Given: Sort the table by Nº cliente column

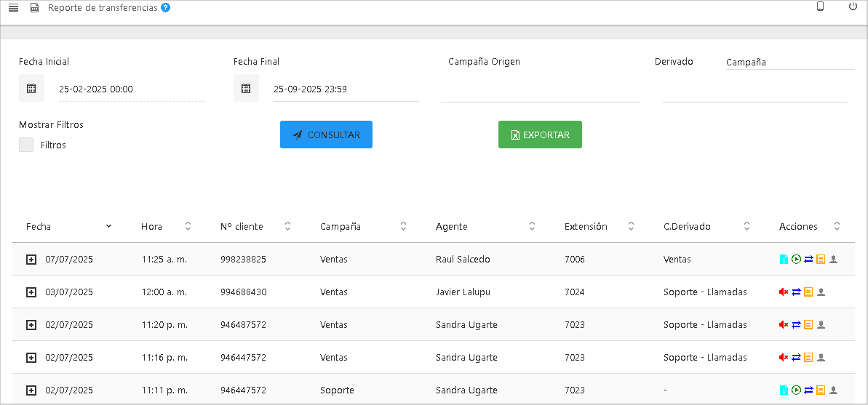Looking at the screenshot, I should coord(287,226).
